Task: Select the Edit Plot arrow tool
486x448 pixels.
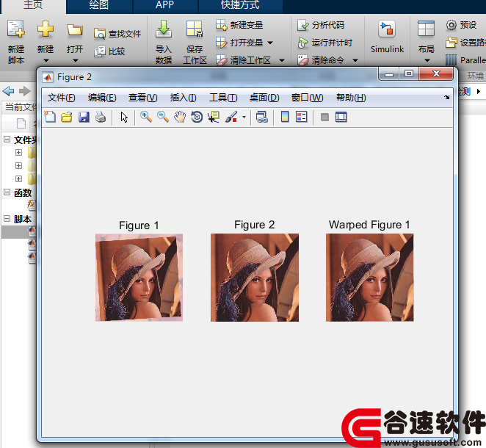Action: click(124, 118)
